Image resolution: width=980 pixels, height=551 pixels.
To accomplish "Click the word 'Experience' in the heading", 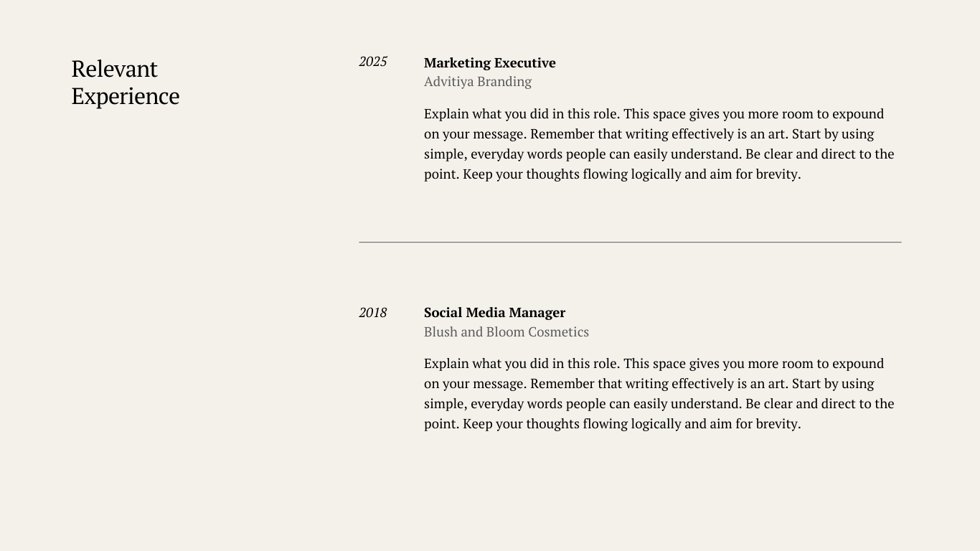I will [126, 96].
